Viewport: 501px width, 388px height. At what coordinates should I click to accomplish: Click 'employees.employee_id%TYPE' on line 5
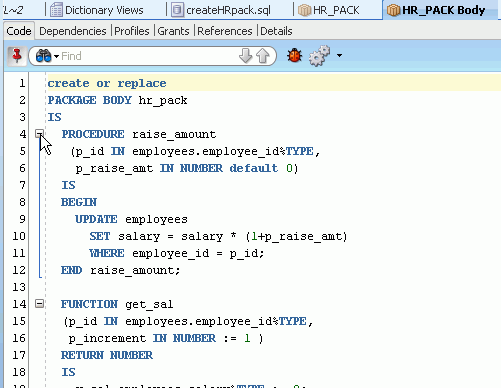coord(223,152)
